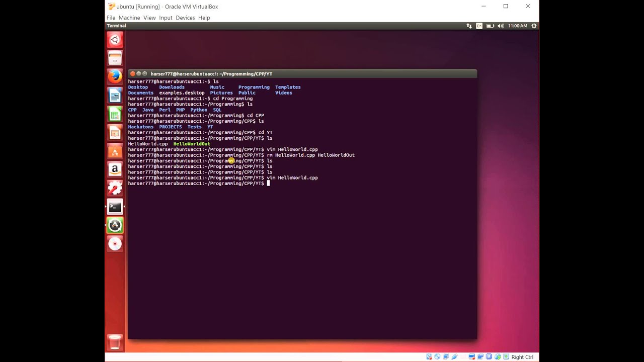644x362 pixels.
Task: Select the Terminal icon in the launcher
Action: tap(115, 207)
